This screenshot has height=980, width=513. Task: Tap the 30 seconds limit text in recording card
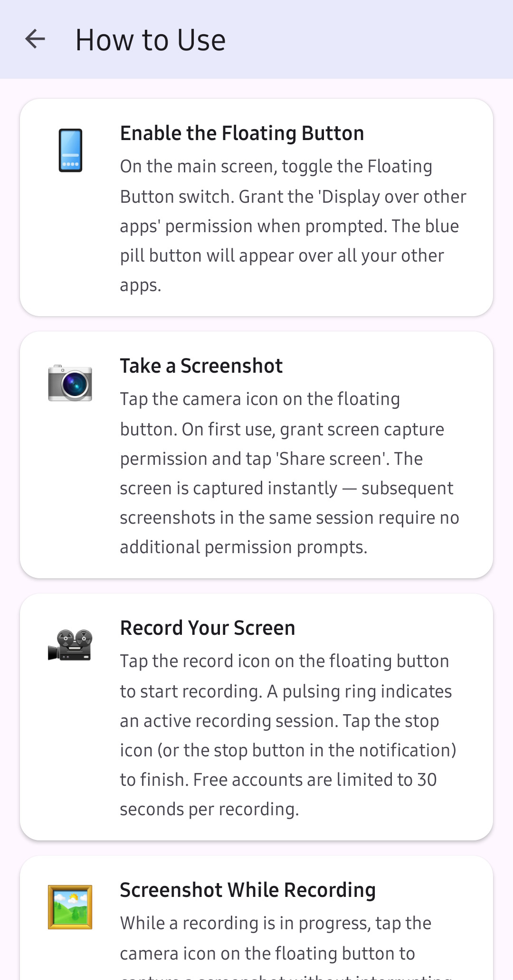click(x=408, y=779)
